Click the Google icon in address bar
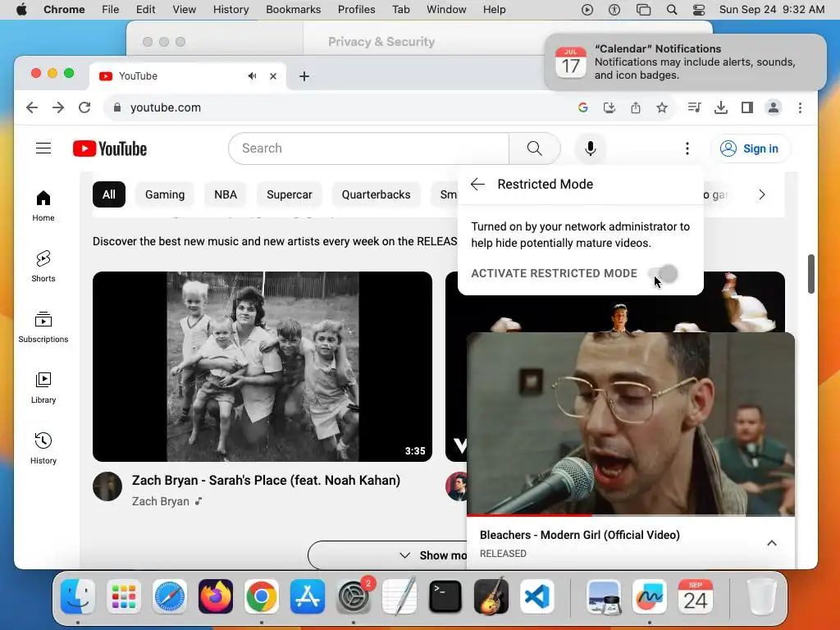Image resolution: width=840 pixels, height=630 pixels. click(x=583, y=107)
